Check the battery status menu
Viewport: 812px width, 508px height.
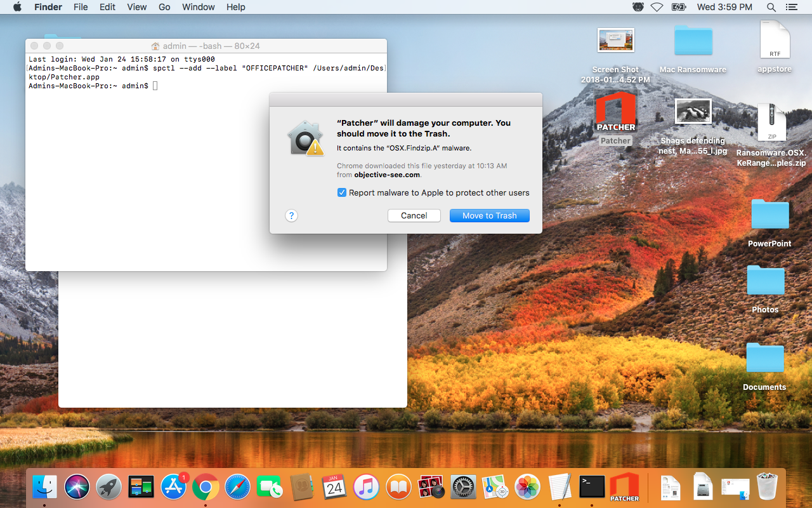pyautogui.click(x=679, y=7)
